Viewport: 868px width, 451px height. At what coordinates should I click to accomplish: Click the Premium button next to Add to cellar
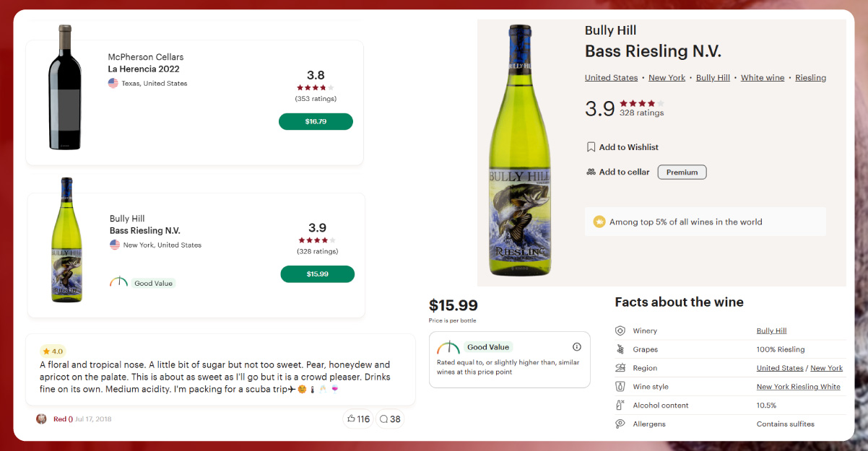681,172
